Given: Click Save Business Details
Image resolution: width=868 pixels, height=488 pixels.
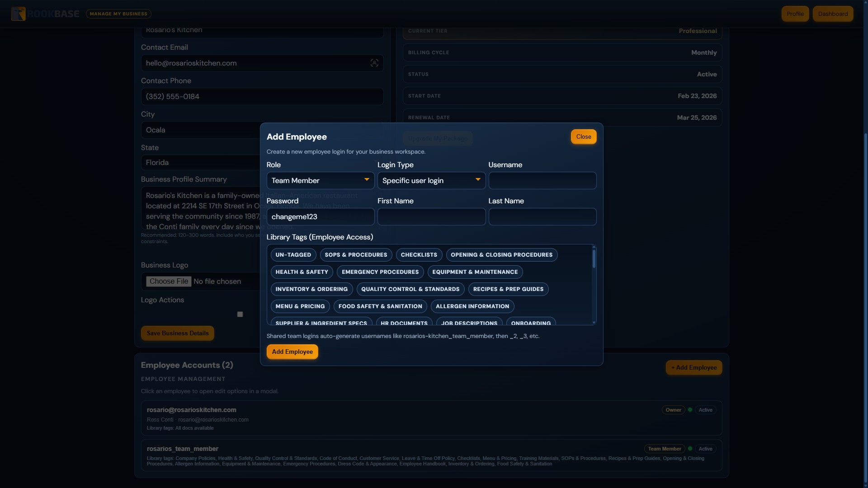Looking at the screenshot, I should [x=177, y=333].
